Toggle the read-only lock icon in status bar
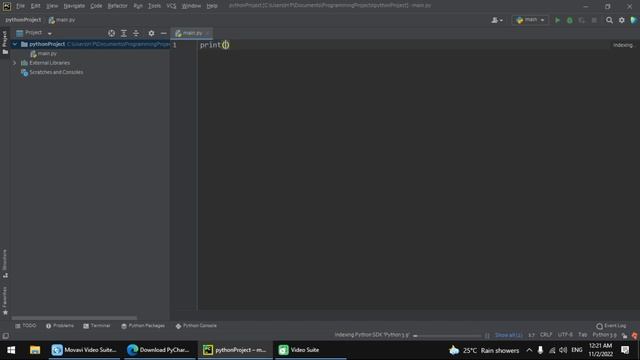The image size is (640, 360). 624,336
